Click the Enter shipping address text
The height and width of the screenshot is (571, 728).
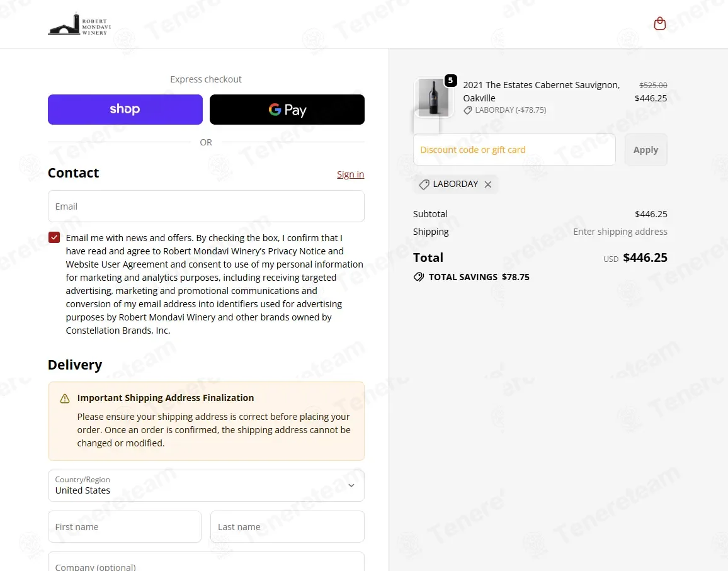620,232
